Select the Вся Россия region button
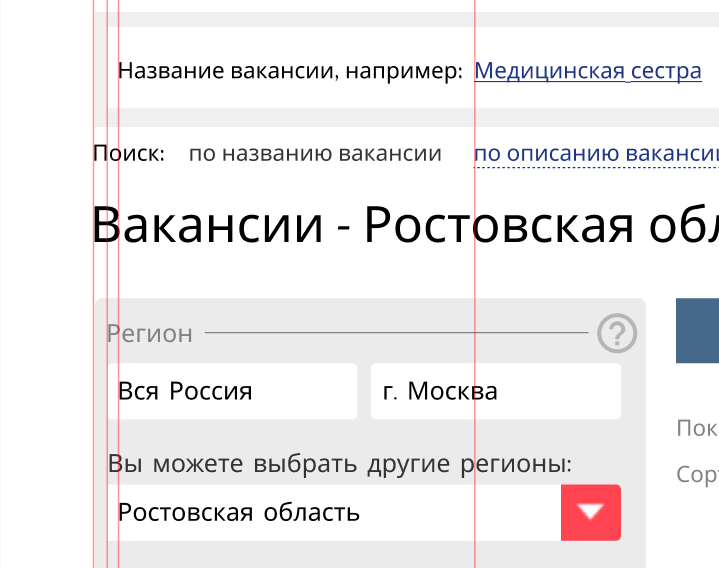 coord(231,391)
